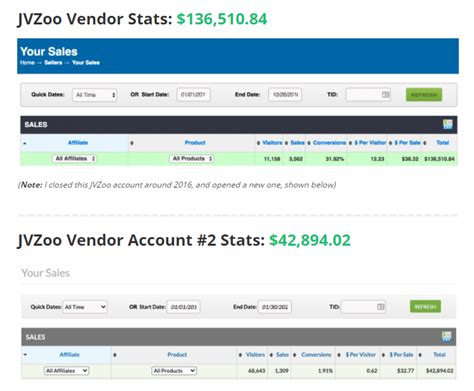This screenshot has width=474, height=391.
Task: Click the green $42,894.02 heading amount
Action: click(x=310, y=240)
